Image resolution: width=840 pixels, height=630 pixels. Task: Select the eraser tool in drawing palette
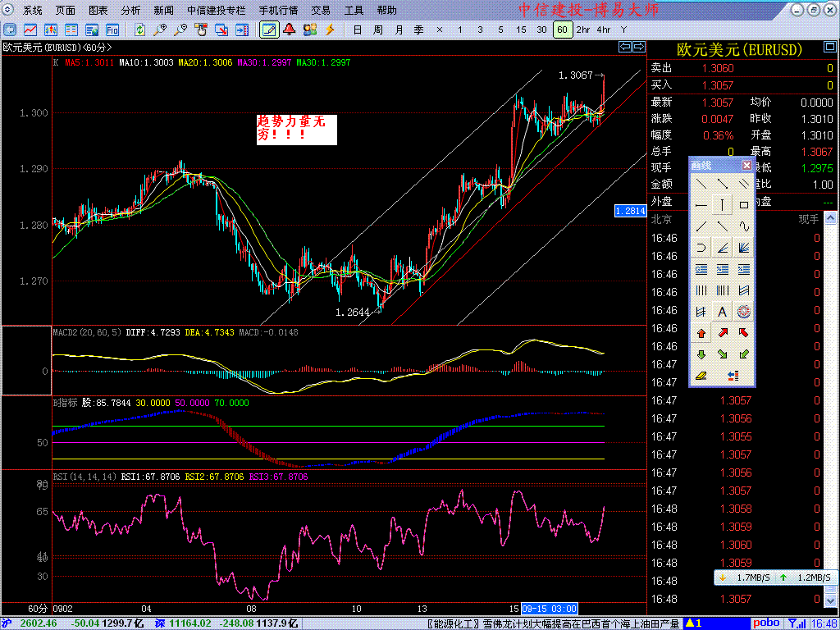701,376
